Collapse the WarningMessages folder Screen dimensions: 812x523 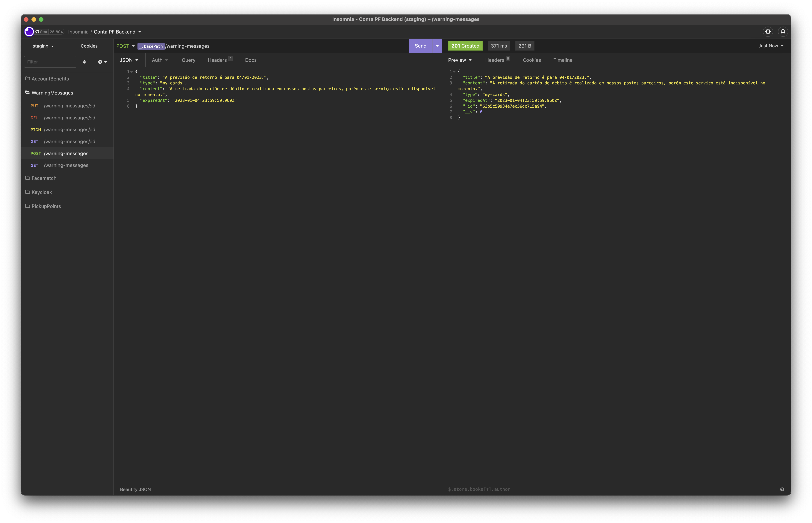67,93
